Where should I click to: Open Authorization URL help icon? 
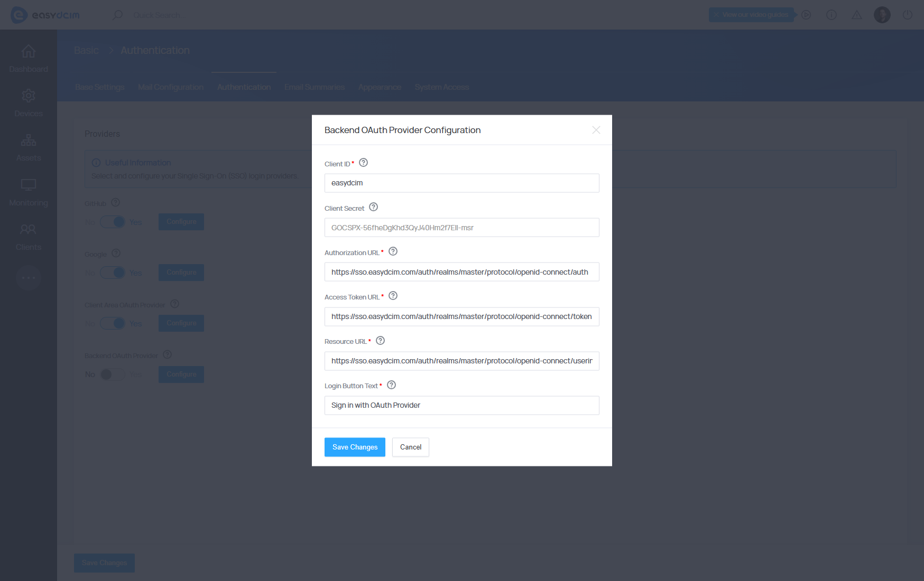click(x=393, y=251)
